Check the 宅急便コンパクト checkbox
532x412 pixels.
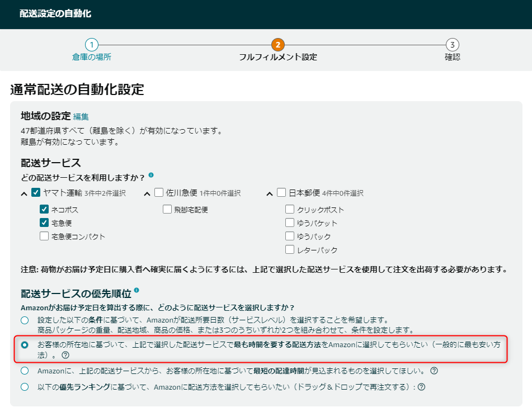44,236
